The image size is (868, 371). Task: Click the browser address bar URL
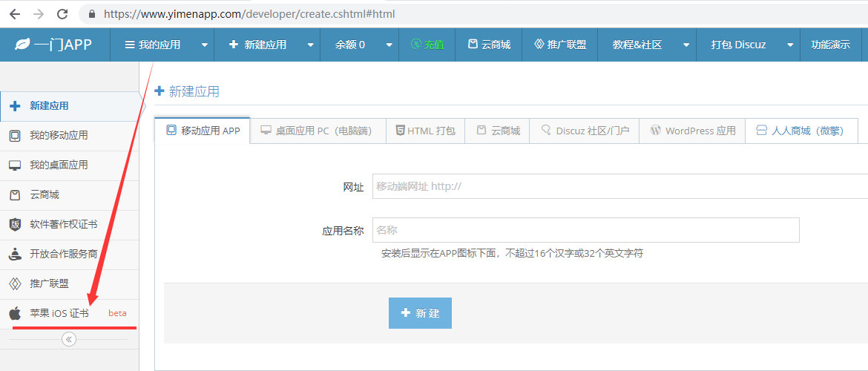point(249,14)
